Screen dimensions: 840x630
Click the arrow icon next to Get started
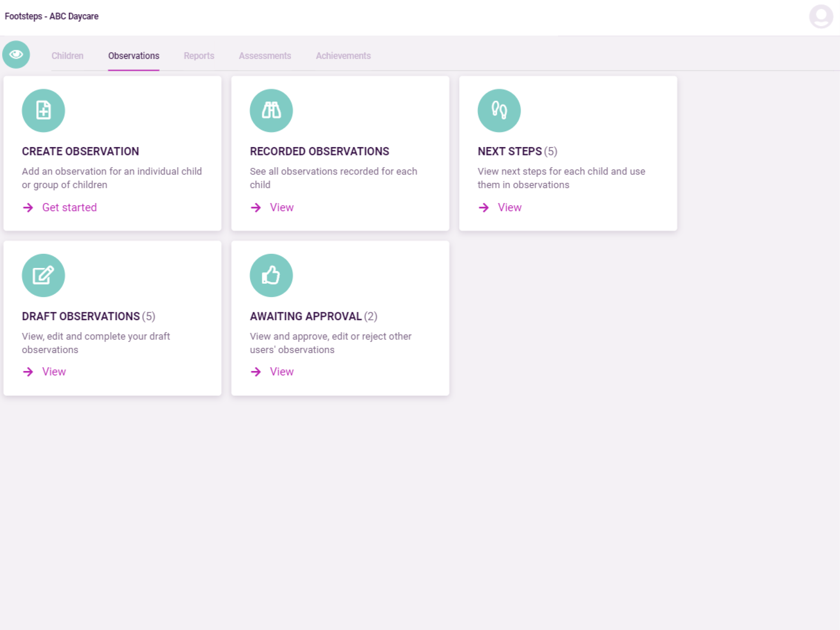coord(28,207)
